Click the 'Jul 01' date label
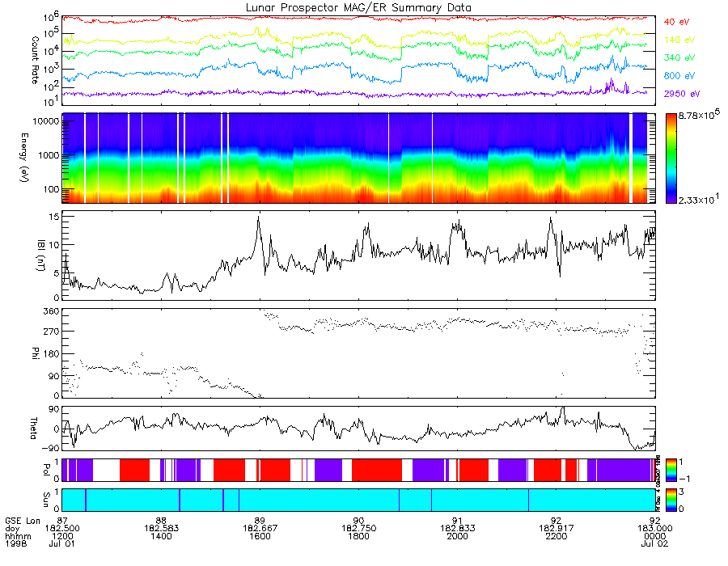This screenshot has height=566, width=728. tap(61, 543)
